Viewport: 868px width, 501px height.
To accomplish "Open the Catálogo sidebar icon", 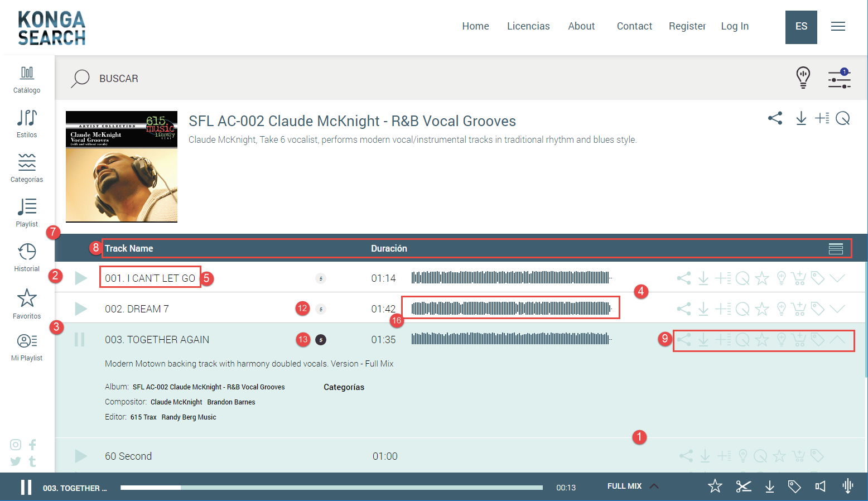I will coord(27,79).
